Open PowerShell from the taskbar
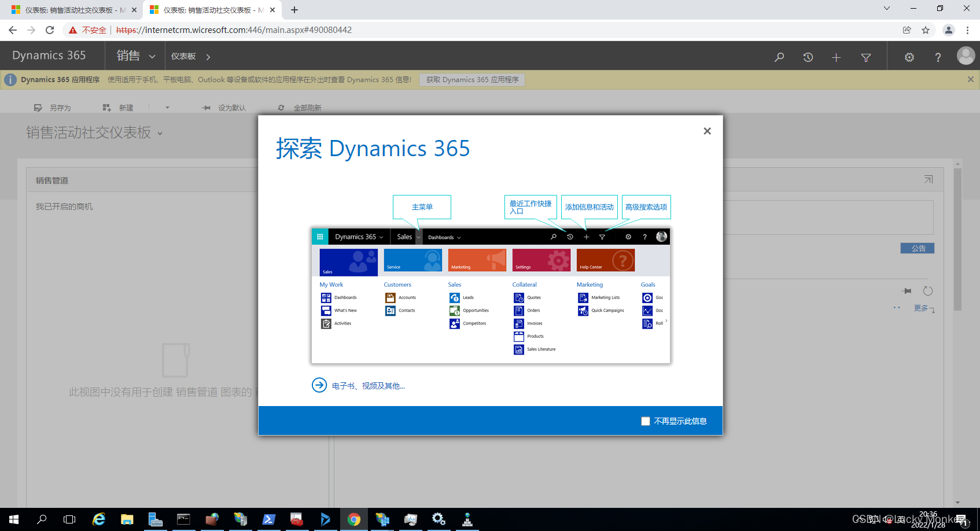 tap(268, 519)
